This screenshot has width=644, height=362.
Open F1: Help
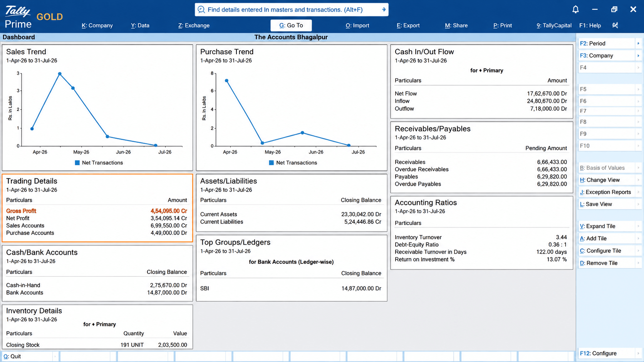point(590,25)
